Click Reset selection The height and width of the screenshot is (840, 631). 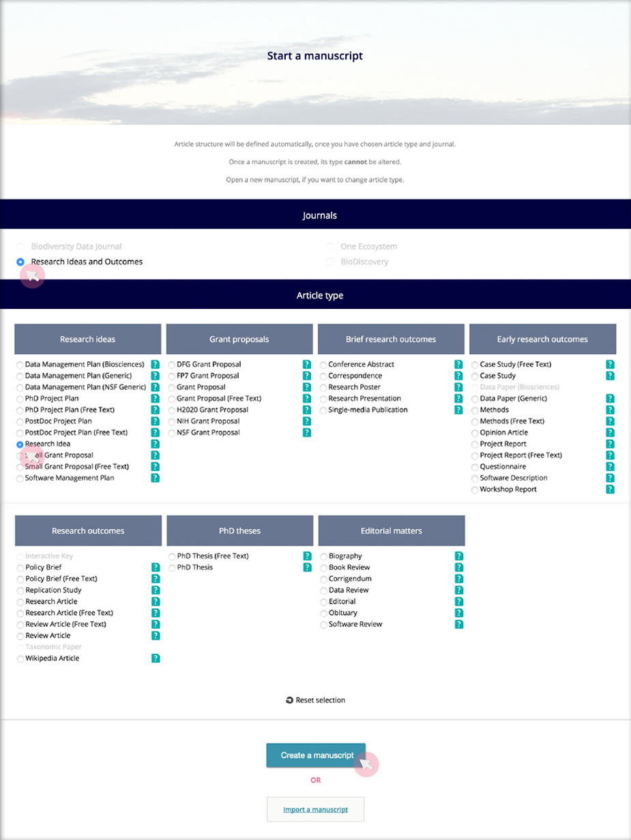pyautogui.click(x=316, y=700)
